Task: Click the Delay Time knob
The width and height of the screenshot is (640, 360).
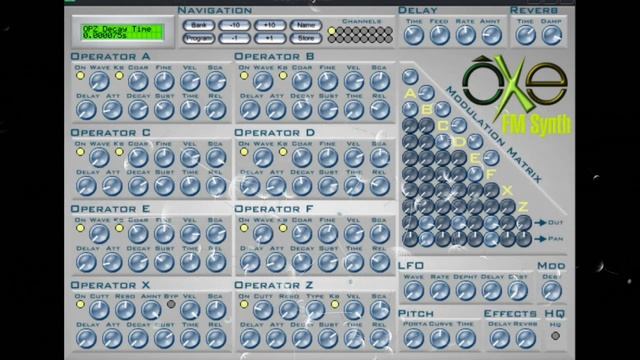Action: coord(414,36)
